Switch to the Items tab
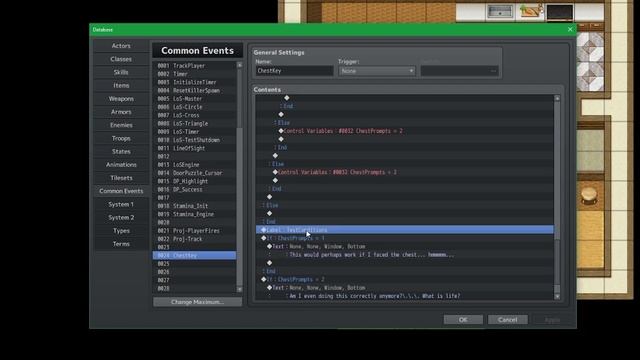 pyautogui.click(x=121, y=85)
